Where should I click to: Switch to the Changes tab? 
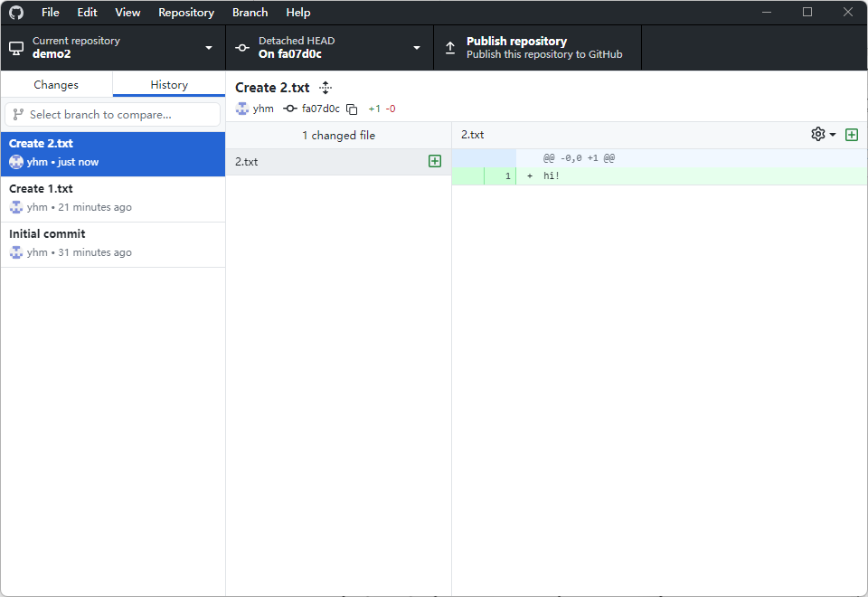pyautogui.click(x=56, y=85)
